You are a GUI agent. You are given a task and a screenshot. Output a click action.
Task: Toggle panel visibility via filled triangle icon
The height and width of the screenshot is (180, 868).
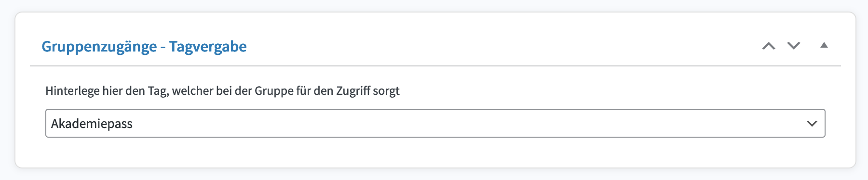coord(824,45)
